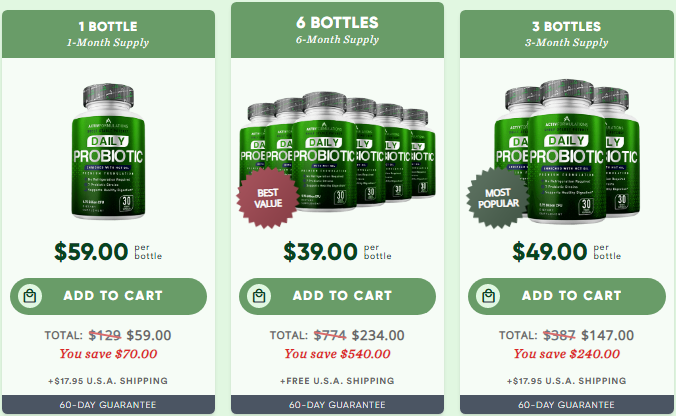Screen dimensions: 676x416
Task: Click the shopping bag icon on 1 Bottle button
Action: coord(30,296)
